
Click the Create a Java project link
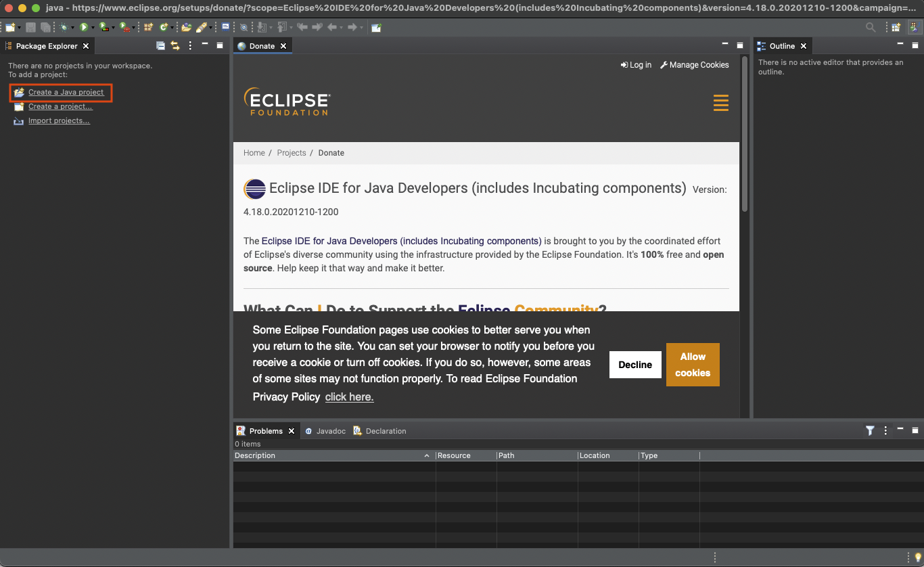click(66, 92)
